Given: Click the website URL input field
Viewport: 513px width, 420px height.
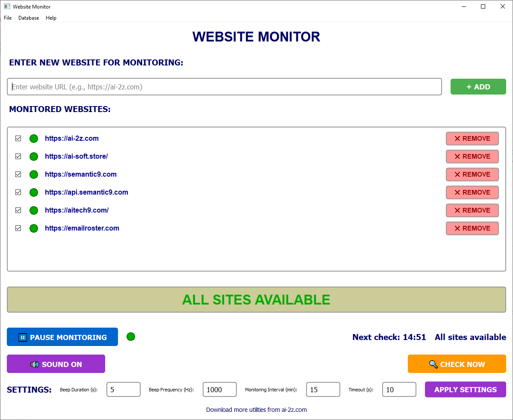Looking at the screenshot, I should click(x=224, y=87).
